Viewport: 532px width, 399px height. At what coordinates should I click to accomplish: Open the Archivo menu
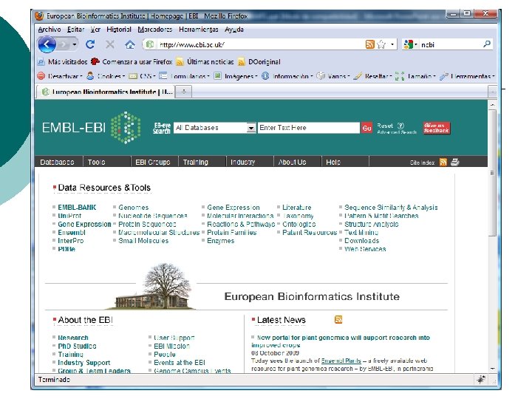pyautogui.click(x=50, y=30)
